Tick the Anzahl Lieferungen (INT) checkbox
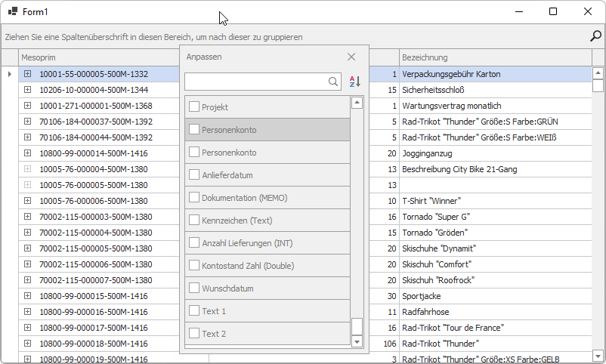This screenshot has height=364, width=606. tap(194, 242)
